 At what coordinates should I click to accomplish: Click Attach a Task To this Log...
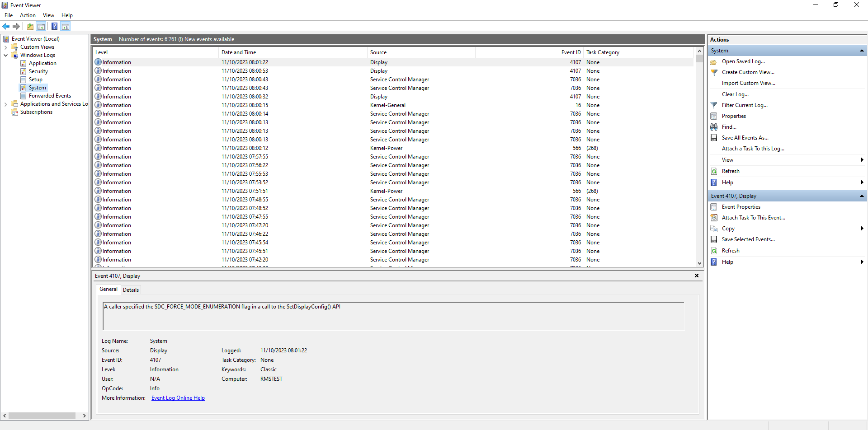pos(753,149)
